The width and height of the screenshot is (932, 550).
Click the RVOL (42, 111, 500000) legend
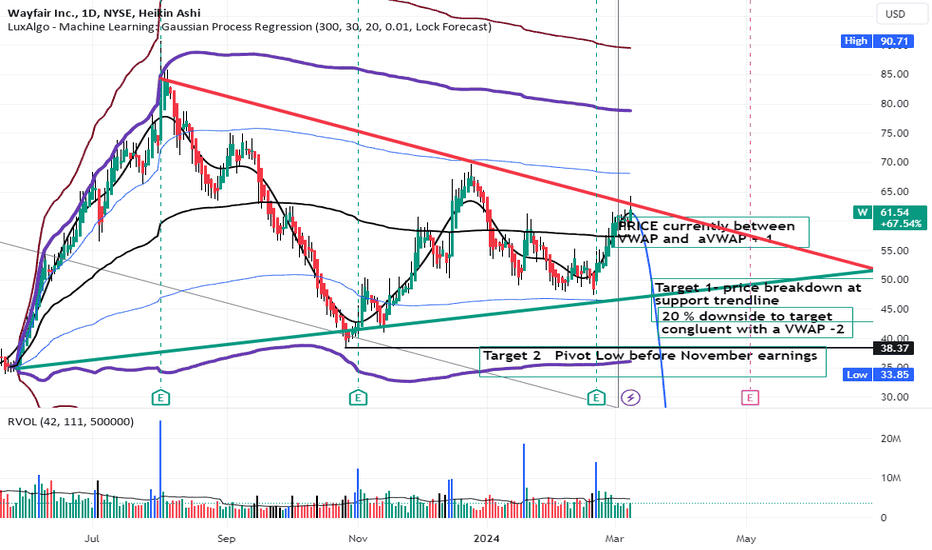tap(70, 422)
